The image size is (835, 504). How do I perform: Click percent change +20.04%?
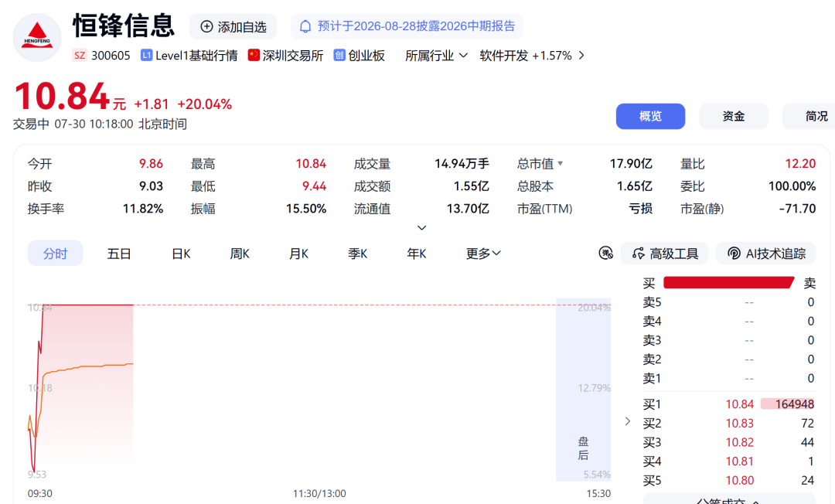click(204, 104)
